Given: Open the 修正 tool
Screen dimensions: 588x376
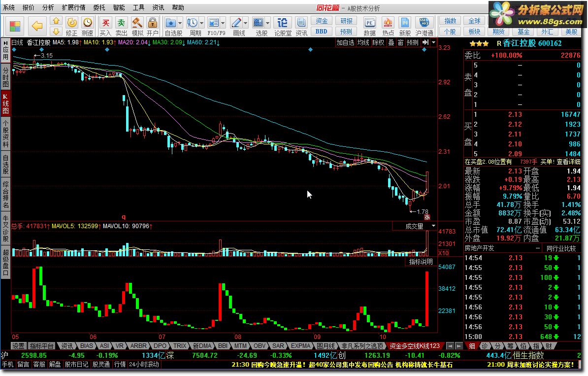Looking at the screenshot, I should 71,27.
